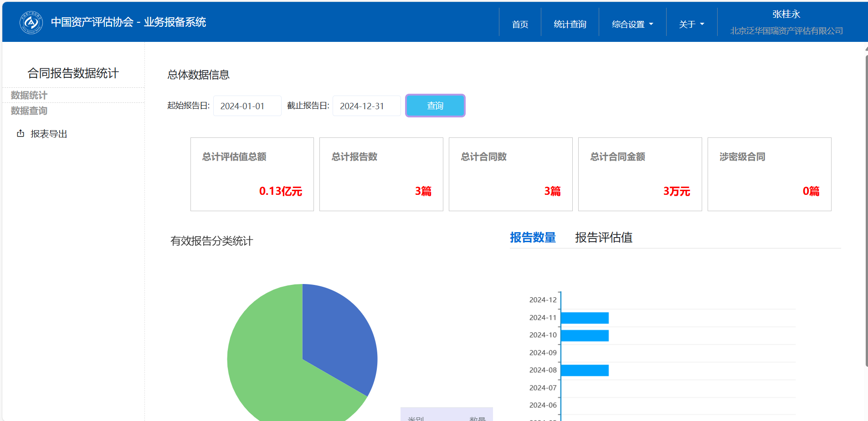This screenshot has height=421, width=868.
Task: Open 统计查询 in the navigation bar
Action: (x=570, y=24)
